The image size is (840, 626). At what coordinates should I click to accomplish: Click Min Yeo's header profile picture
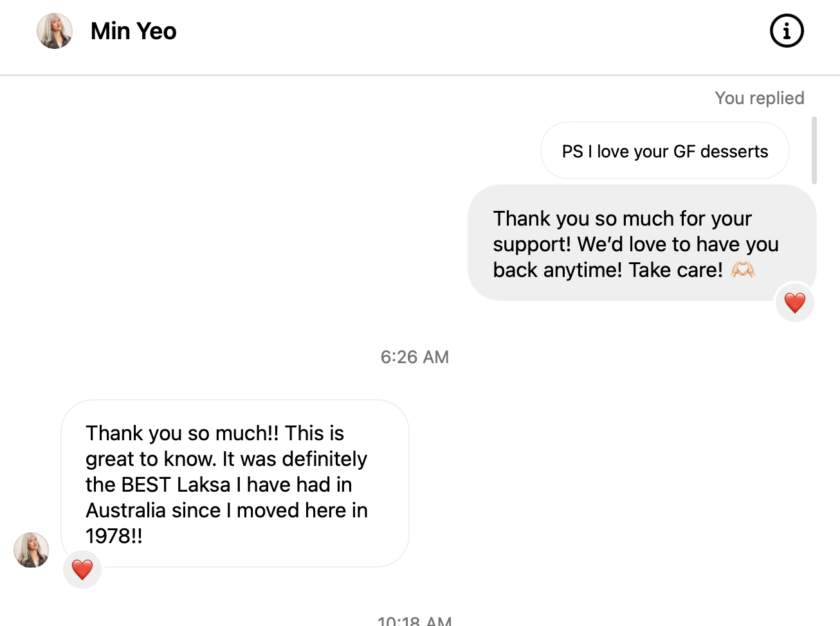pyautogui.click(x=55, y=31)
